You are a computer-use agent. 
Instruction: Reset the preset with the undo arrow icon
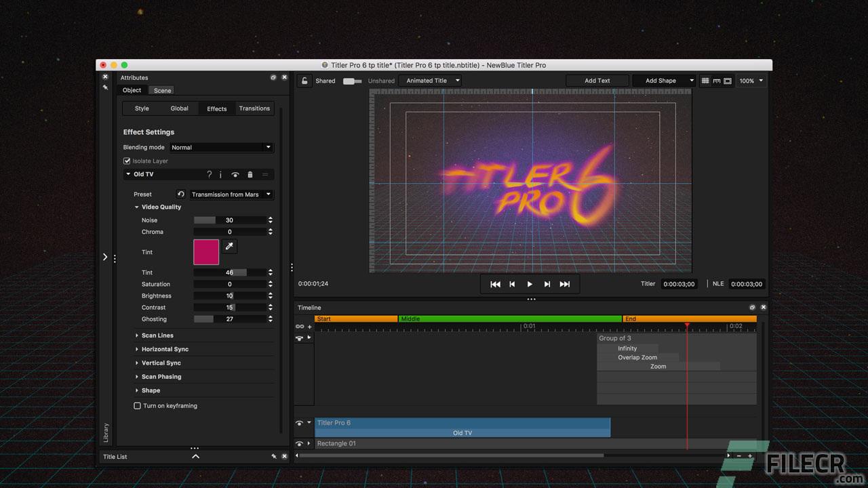[x=181, y=194]
